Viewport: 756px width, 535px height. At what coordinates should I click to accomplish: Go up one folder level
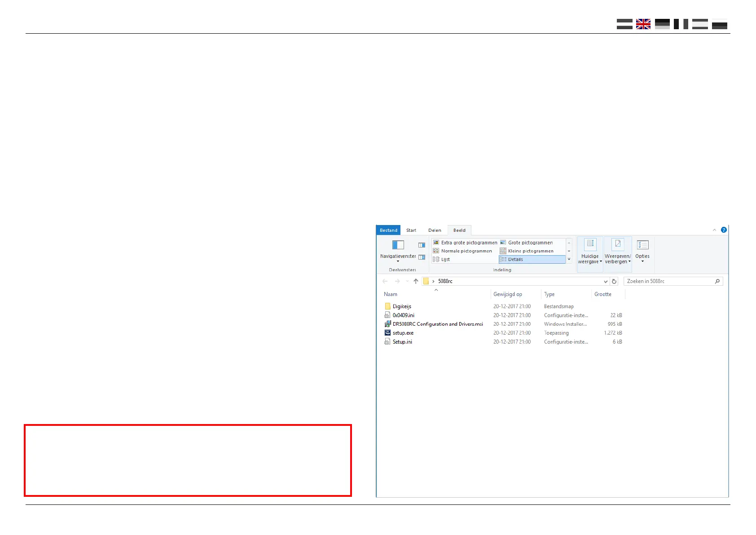[x=416, y=281]
